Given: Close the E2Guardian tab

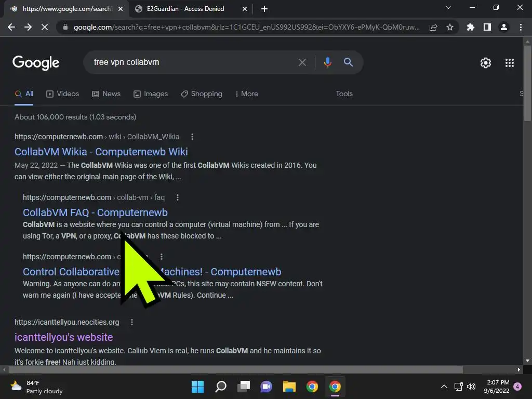Looking at the screenshot, I should pos(245,9).
